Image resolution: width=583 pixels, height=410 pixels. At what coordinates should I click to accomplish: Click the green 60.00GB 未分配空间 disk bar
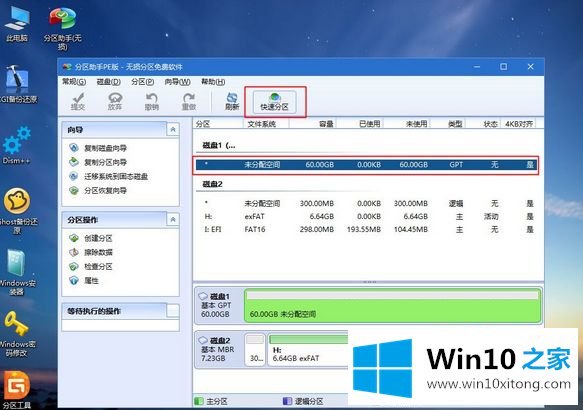tap(392, 306)
